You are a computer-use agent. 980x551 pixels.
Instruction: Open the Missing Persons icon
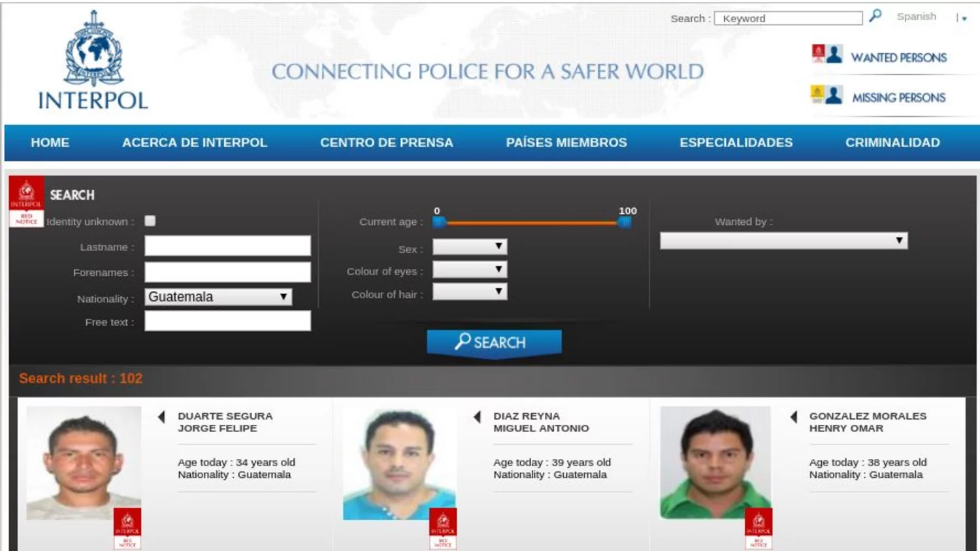[826, 95]
